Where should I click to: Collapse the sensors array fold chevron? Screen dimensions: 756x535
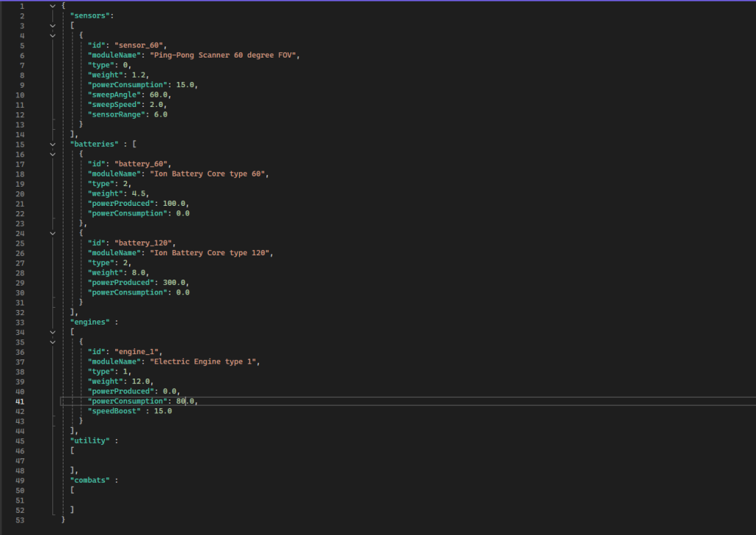(52, 25)
